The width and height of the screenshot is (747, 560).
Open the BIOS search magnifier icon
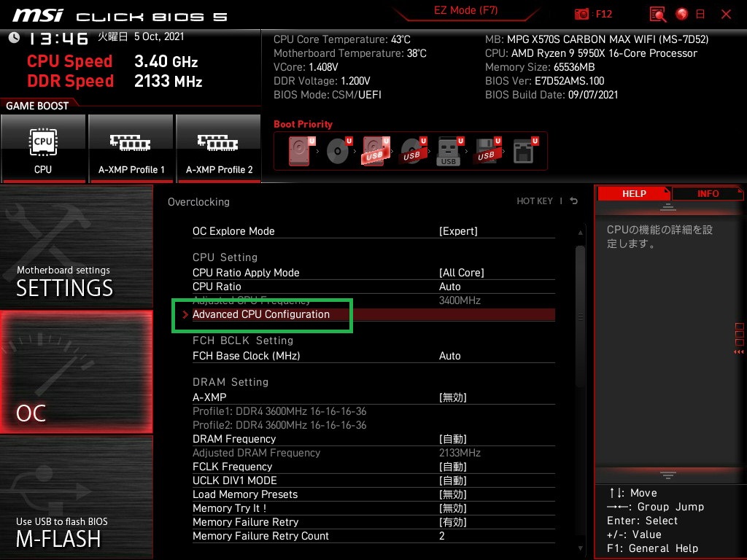click(x=658, y=14)
